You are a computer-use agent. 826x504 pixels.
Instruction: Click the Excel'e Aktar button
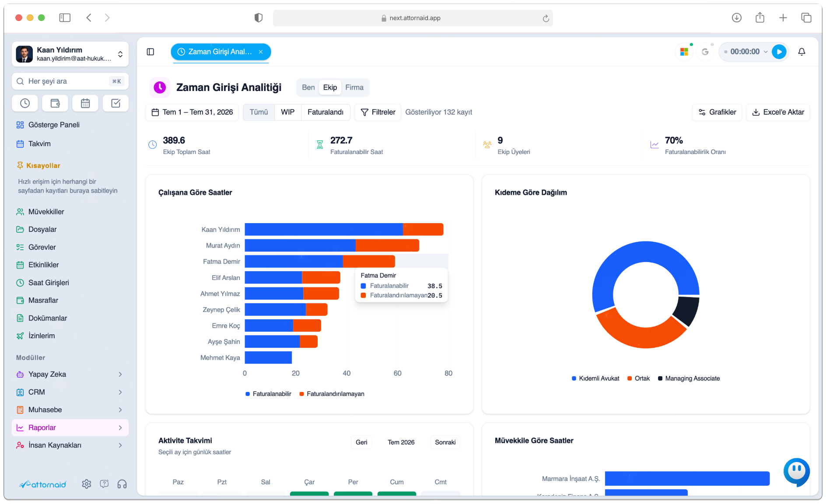778,112
